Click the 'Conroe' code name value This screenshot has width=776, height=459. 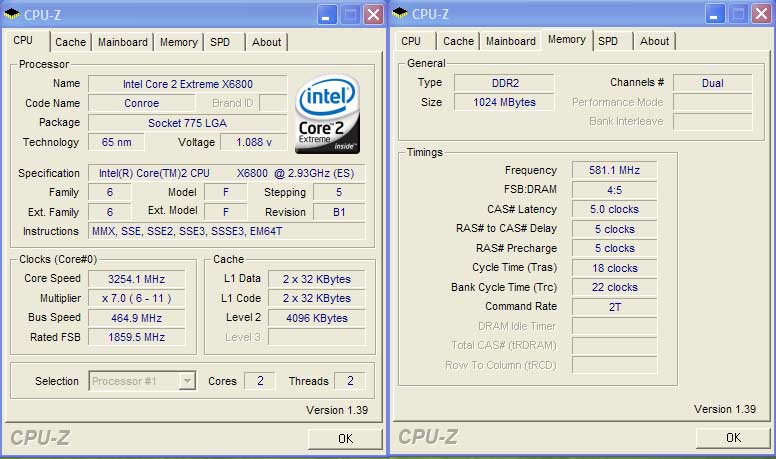tap(142, 103)
